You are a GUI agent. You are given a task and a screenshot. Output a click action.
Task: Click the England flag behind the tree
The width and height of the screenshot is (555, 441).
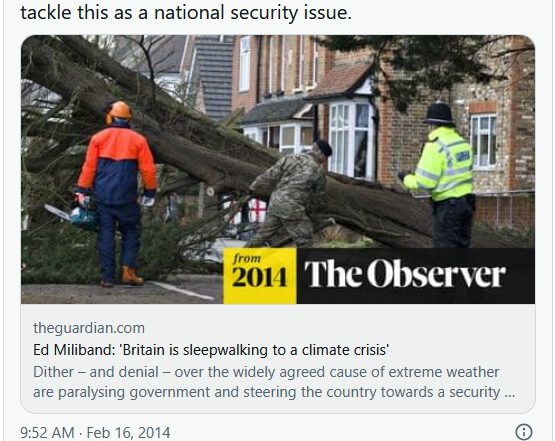click(256, 211)
